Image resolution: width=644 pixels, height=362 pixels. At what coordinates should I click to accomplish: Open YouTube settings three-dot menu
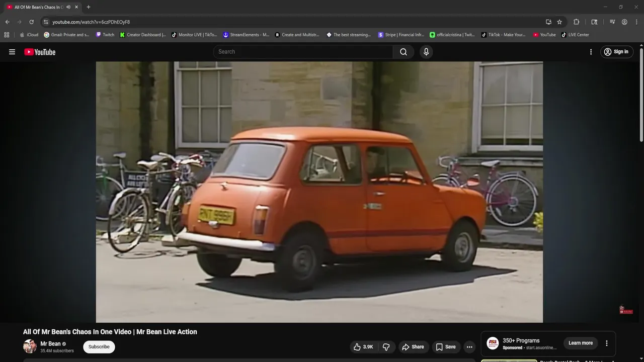(591, 52)
